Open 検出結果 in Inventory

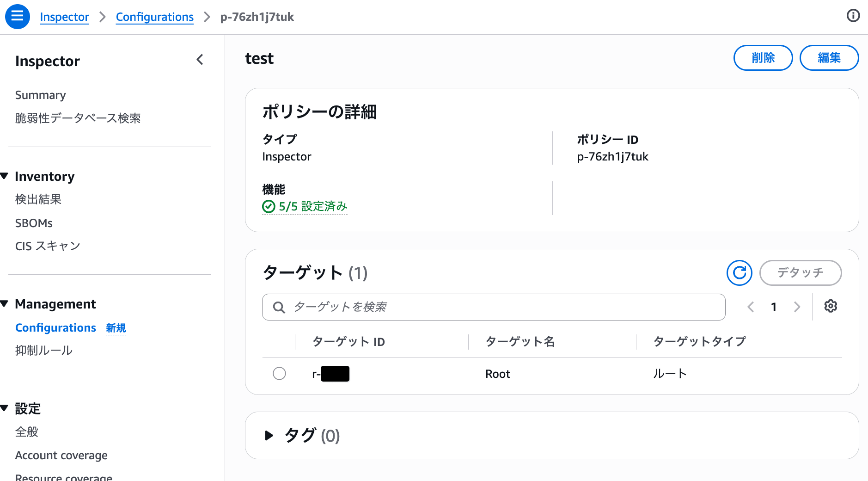point(38,199)
